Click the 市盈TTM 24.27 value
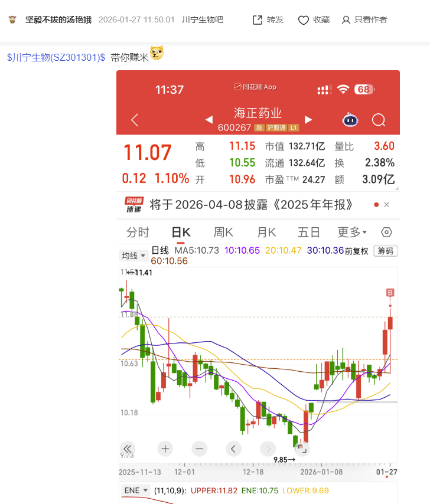The height and width of the screenshot is (504, 430). (314, 179)
